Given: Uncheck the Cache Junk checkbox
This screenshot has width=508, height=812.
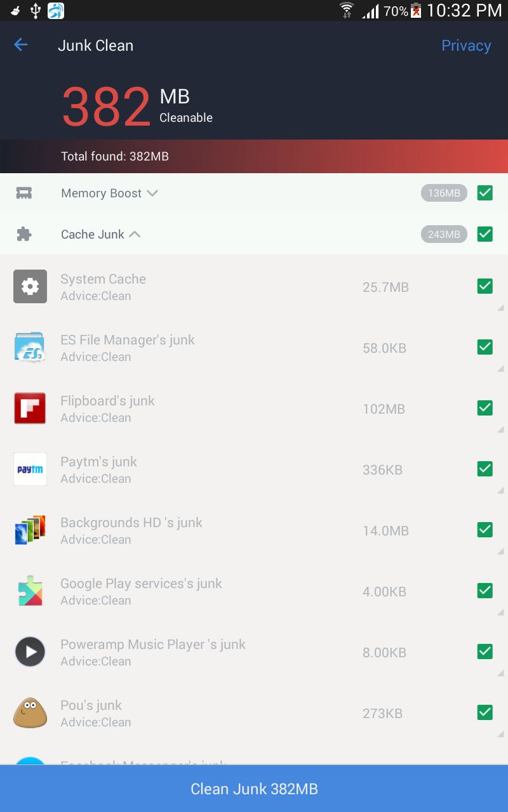Looking at the screenshot, I should point(485,234).
